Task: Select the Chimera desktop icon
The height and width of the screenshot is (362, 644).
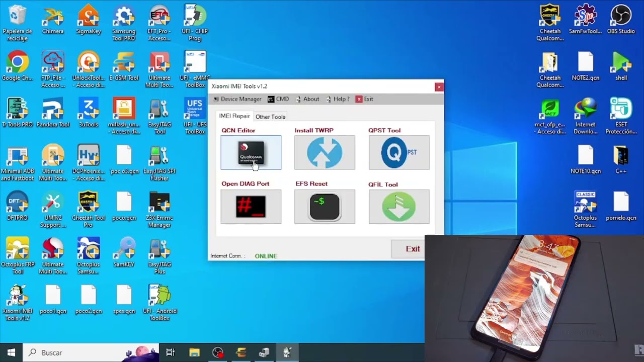Action: [x=53, y=20]
